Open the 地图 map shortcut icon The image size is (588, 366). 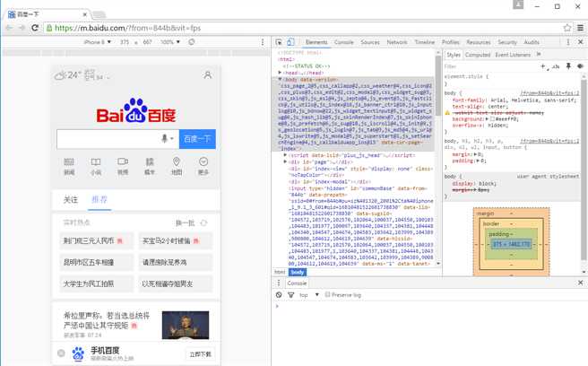pos(177,166)
